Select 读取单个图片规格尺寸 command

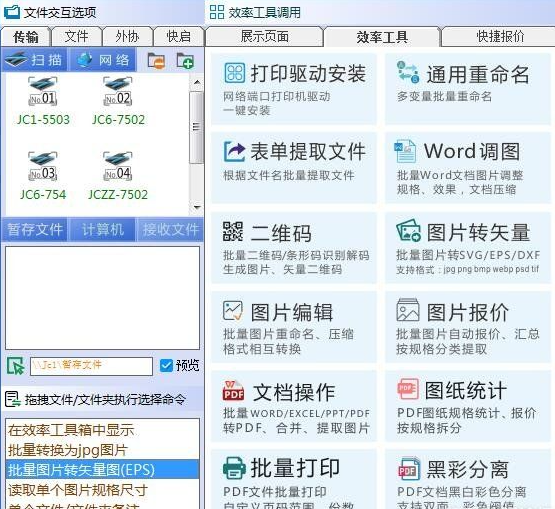click(102, 490)
